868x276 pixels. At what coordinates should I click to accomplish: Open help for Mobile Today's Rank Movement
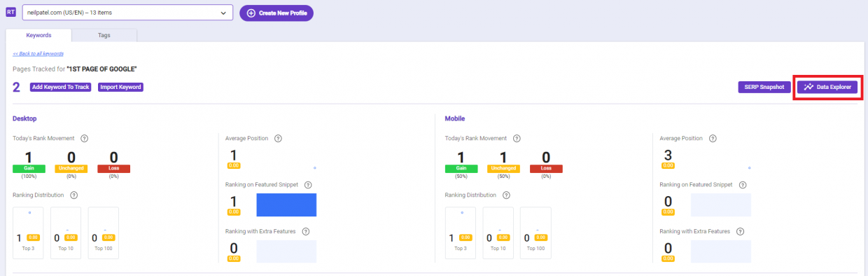pyautogui.click(x=517, y=139)
